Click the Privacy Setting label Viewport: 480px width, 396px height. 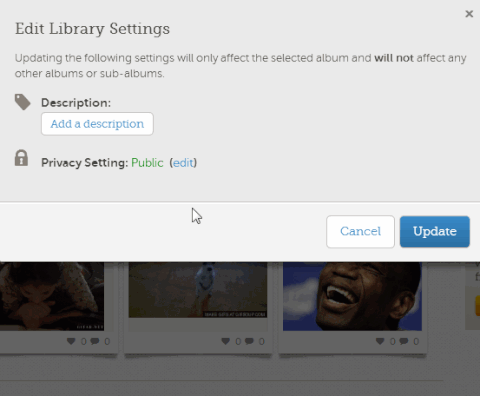pyautogui.click(x=85, y=163)
